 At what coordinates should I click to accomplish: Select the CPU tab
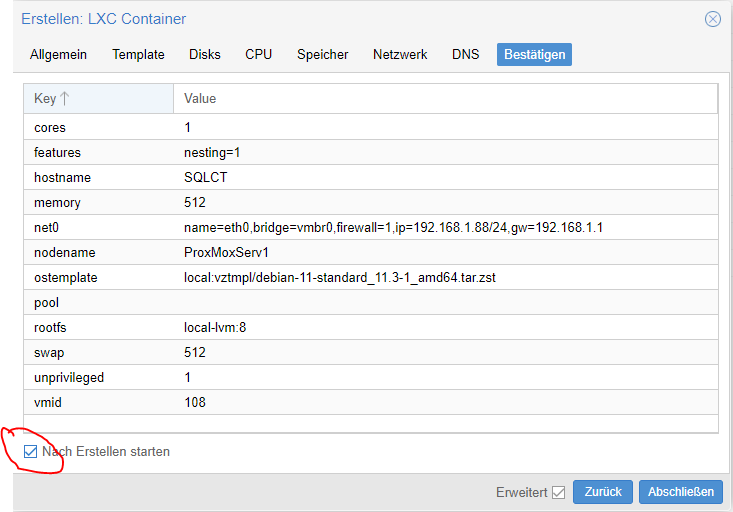tap(259, 55)
